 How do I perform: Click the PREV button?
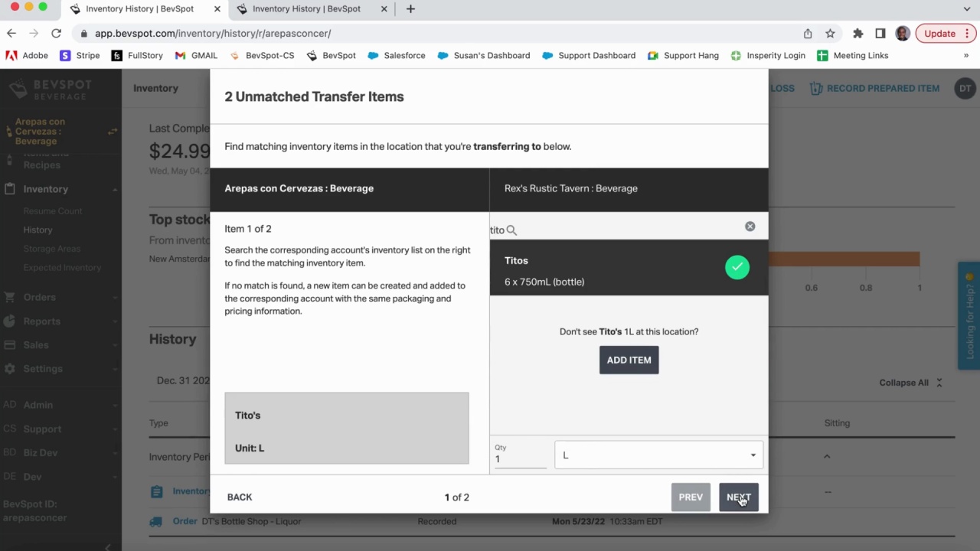click(x=691, y=497)
